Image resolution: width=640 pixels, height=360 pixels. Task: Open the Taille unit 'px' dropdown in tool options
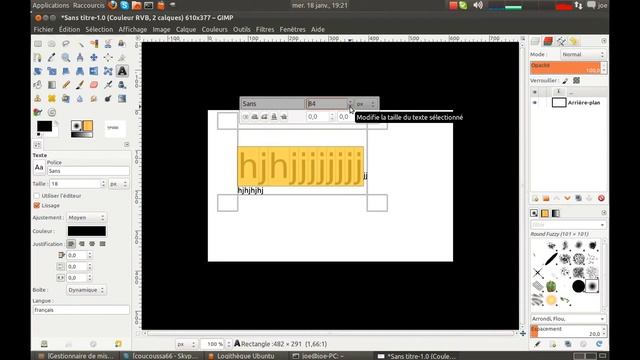coord(119,184)
